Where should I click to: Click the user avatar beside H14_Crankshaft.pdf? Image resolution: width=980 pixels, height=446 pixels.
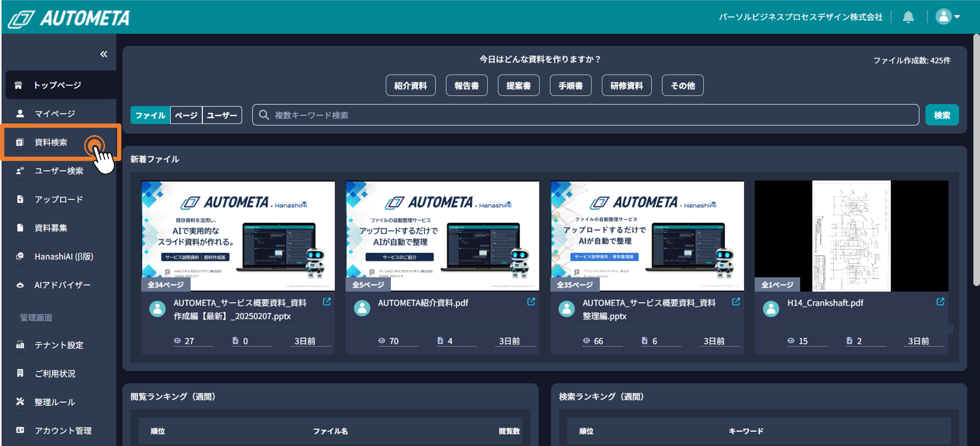click(x=771, y=308)
